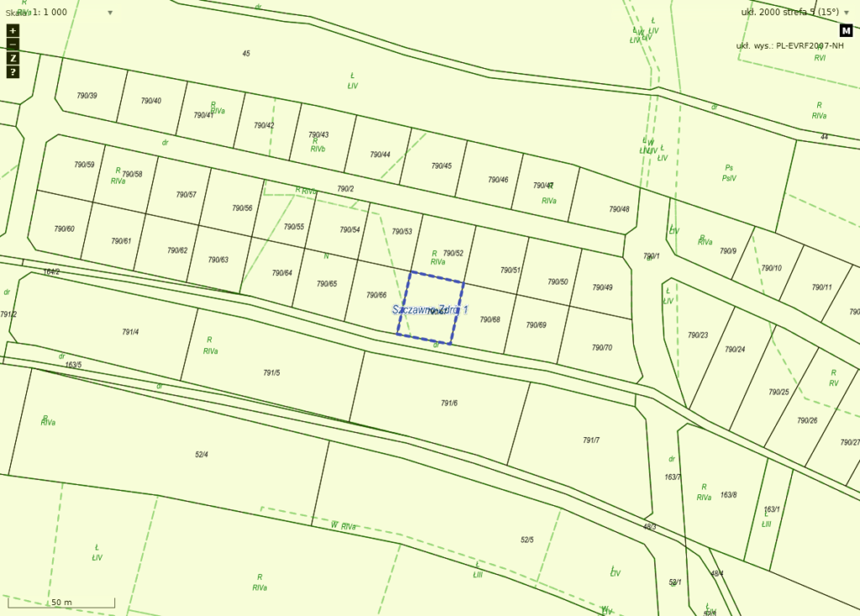
Task: Select parcel 791/7 on the map
Action: pyautogui.click(x=591, y=440)
